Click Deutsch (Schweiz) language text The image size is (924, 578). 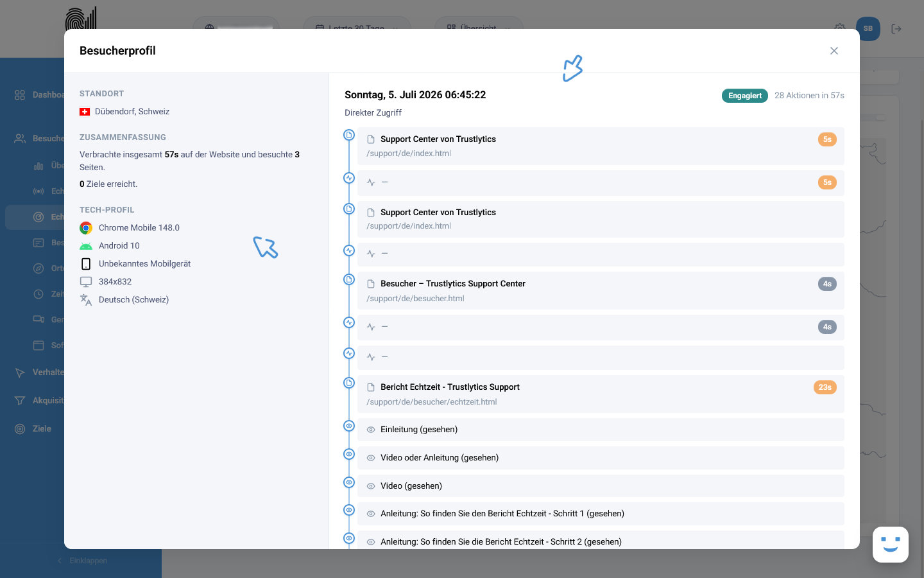click(x=134, y=300)
